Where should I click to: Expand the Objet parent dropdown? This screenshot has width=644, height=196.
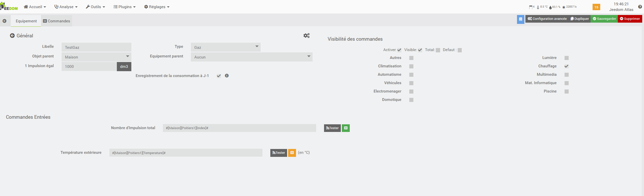[x=96, y=57]
